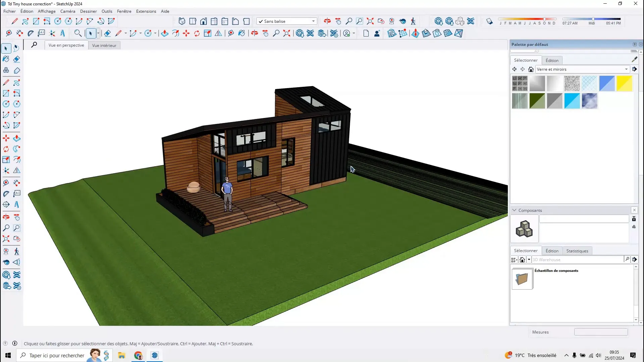Switch to Édition tab in palette
Screen dimensions: 644x362
click(x=552, y=60)
